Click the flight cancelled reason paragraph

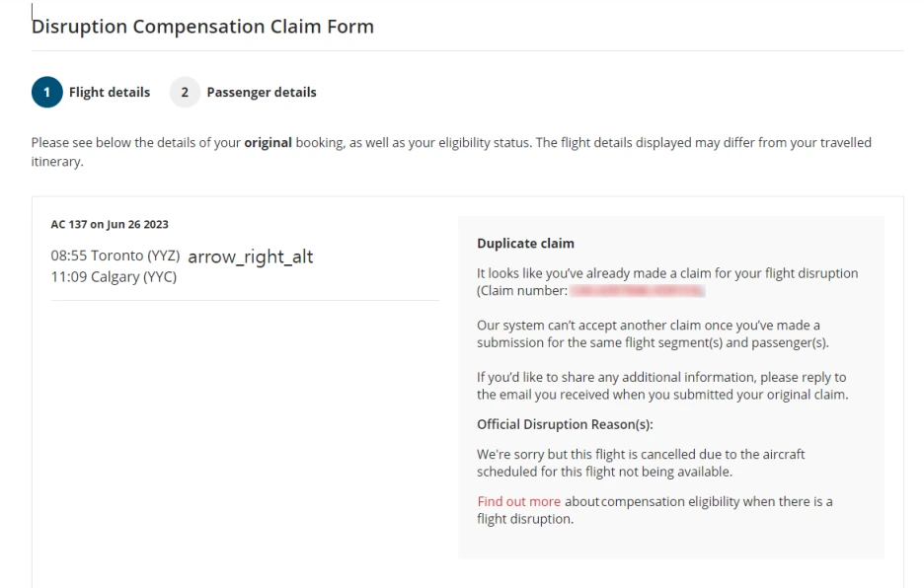coord(641,463)
